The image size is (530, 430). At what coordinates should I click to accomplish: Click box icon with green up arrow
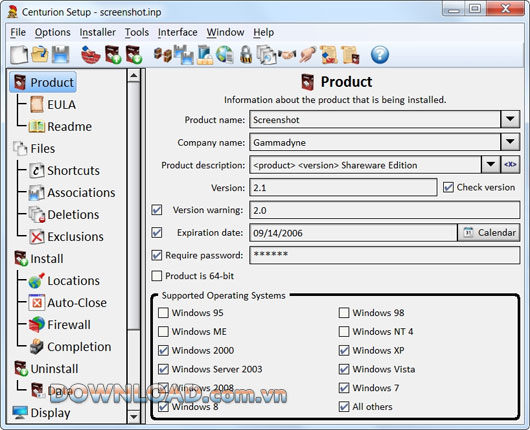point(113,55)
